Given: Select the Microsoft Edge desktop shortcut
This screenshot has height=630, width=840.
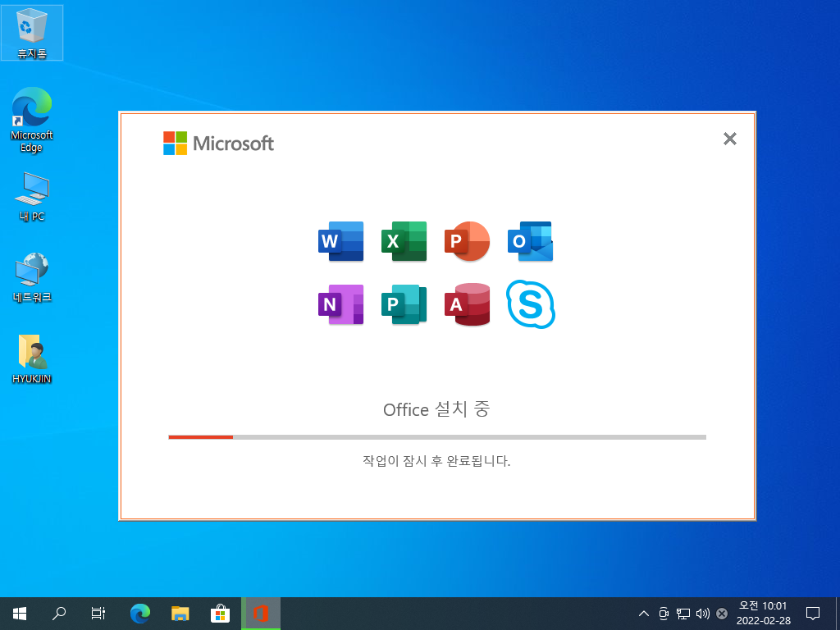Looking at the screenshot, I should point(32,120).
